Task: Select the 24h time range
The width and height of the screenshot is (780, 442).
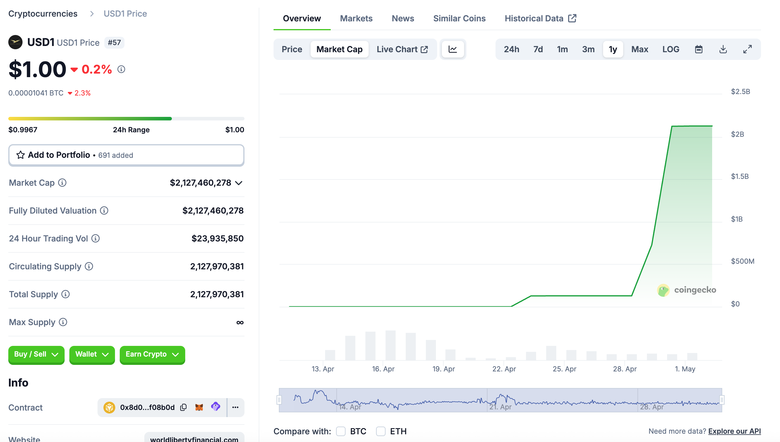Action: tap(511, 49)
